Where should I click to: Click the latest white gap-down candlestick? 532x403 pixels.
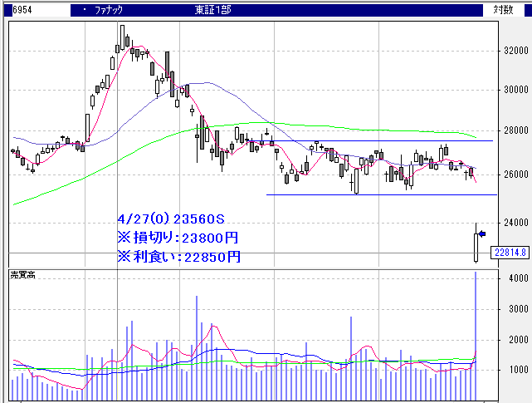click(476, 247)
